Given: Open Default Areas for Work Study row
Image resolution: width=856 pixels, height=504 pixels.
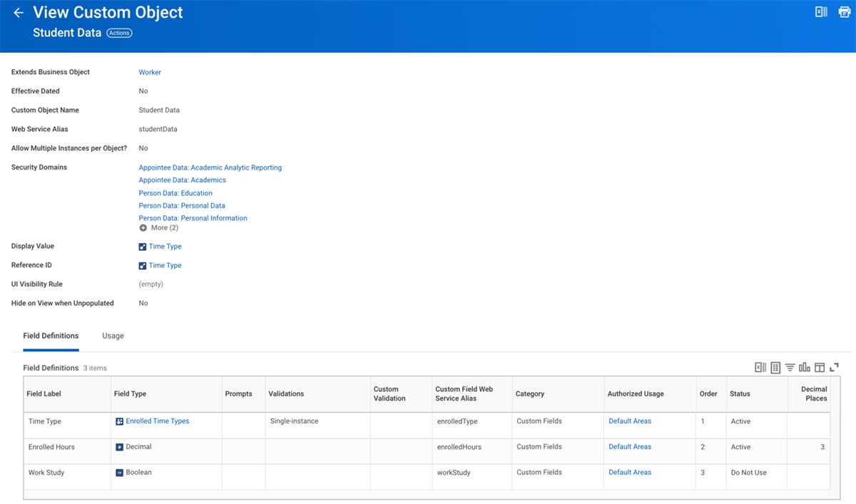Looking at the screenshot, I should 630,473.
